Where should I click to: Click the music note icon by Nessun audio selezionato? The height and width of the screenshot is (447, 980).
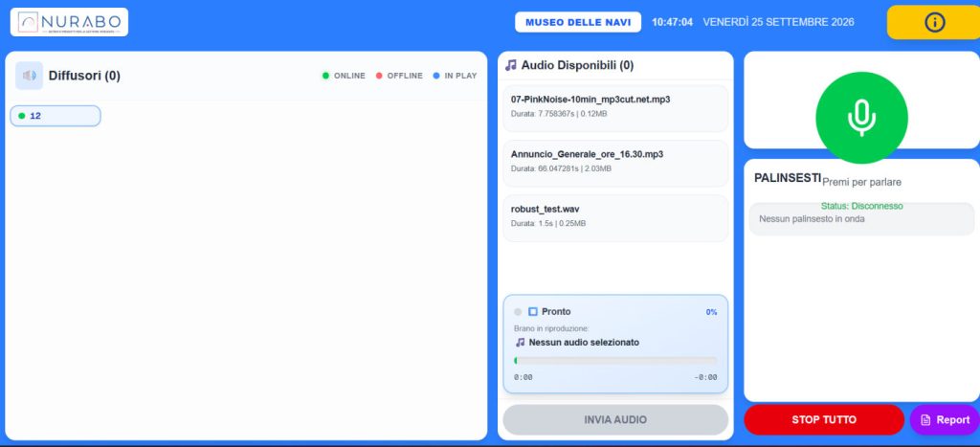point(520,343)
